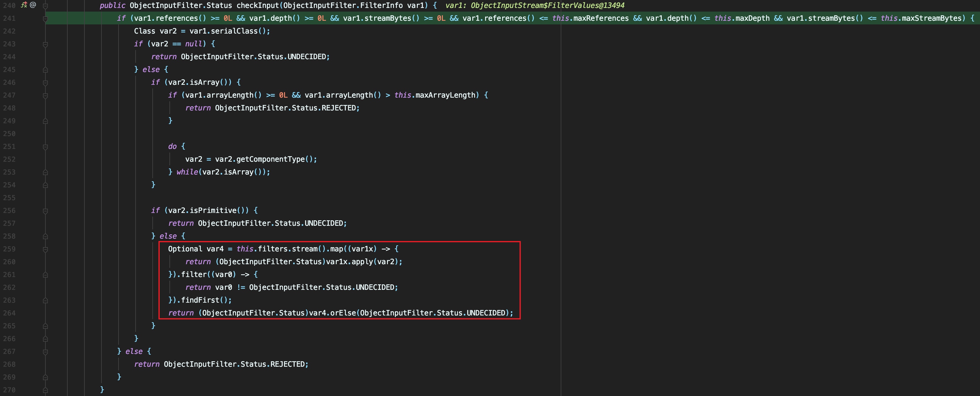
Task: Click 'maxStreamBytes' at the end of line 241
Action: (932, 18)
